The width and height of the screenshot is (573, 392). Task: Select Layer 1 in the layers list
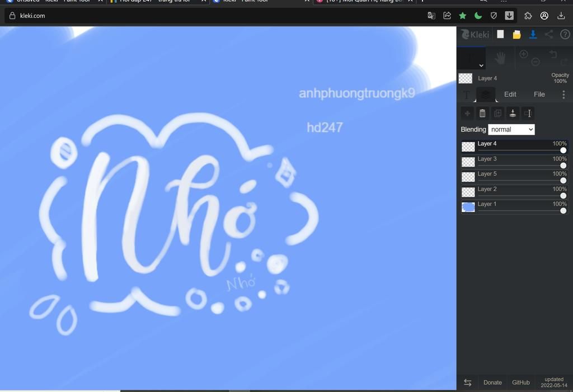(x=514, y=207)
